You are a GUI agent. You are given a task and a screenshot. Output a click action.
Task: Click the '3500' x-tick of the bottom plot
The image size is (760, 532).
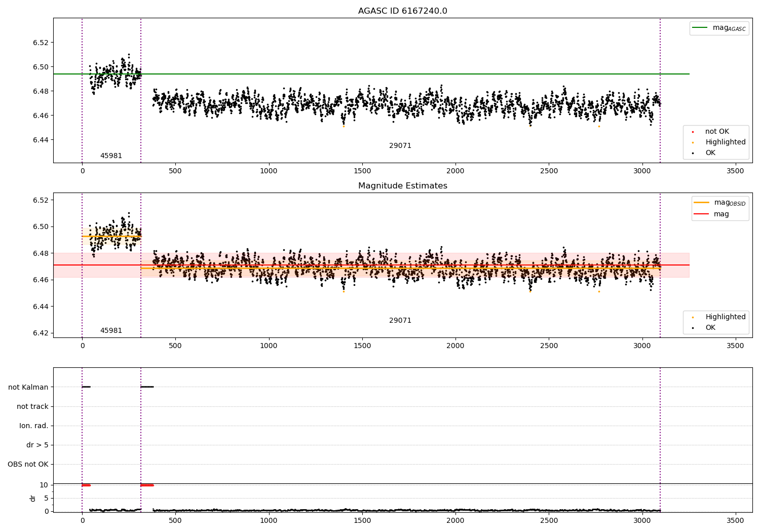click(735, 520)
